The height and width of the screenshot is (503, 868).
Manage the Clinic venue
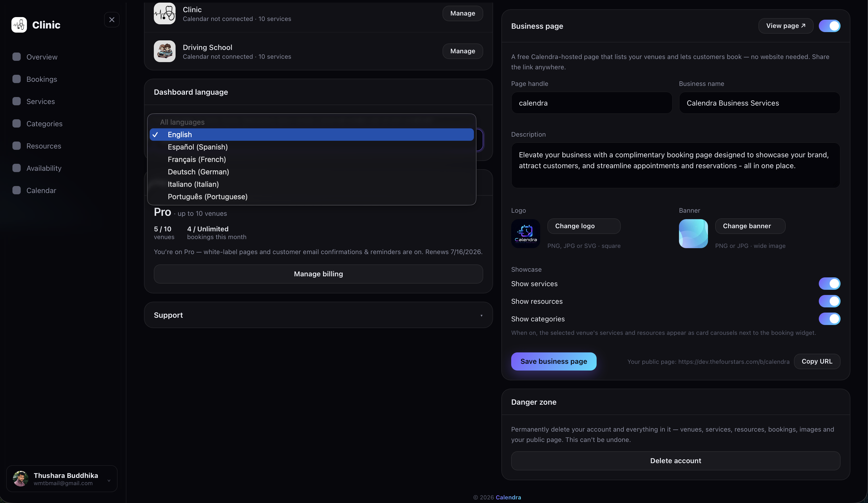(x=462, y=13)
